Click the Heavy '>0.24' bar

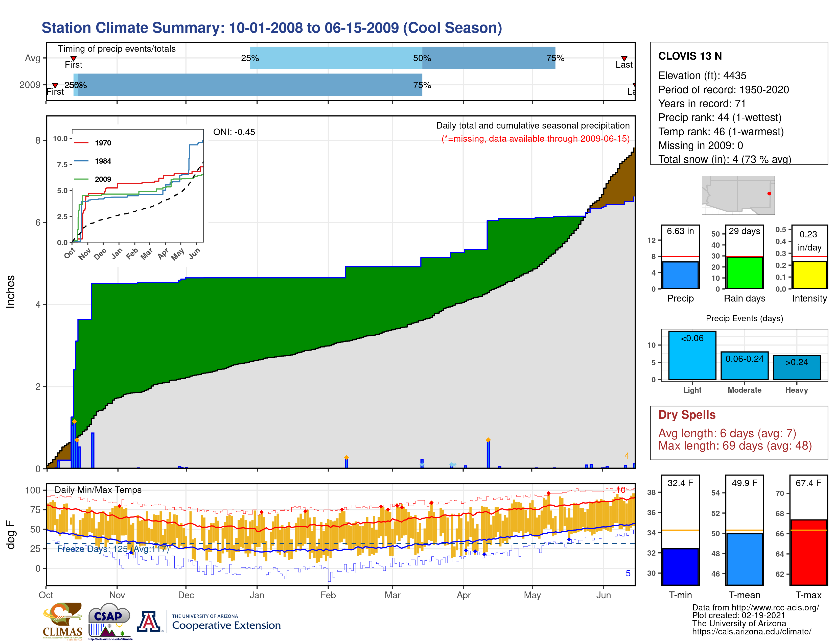click(797, 367)
